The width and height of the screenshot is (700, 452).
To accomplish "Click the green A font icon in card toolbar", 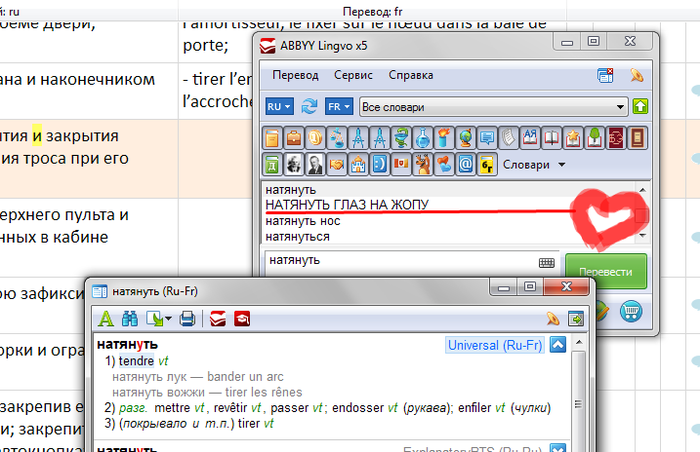I will point(106,319).
